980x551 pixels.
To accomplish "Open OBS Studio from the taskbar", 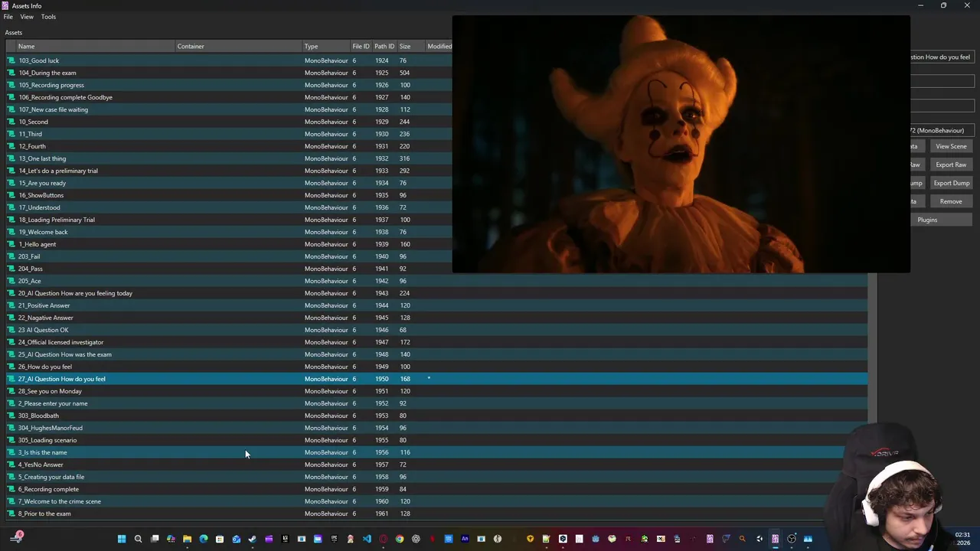I will tap(791, 539).
